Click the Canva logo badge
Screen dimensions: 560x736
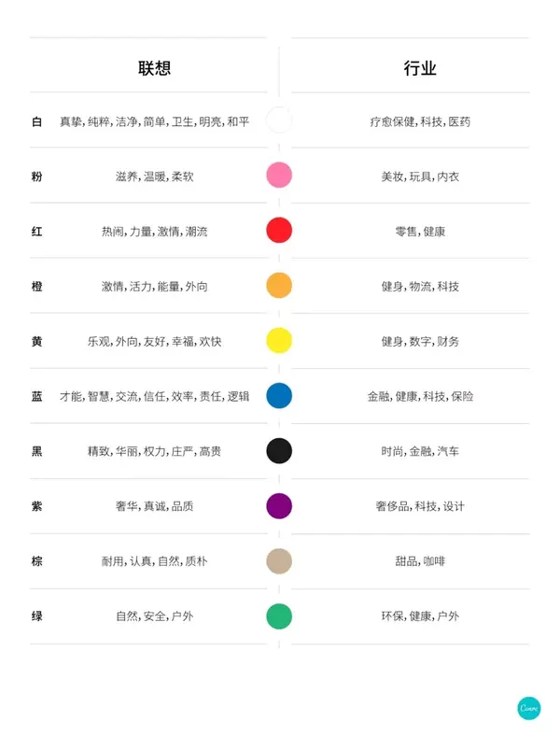coord(529,708)
